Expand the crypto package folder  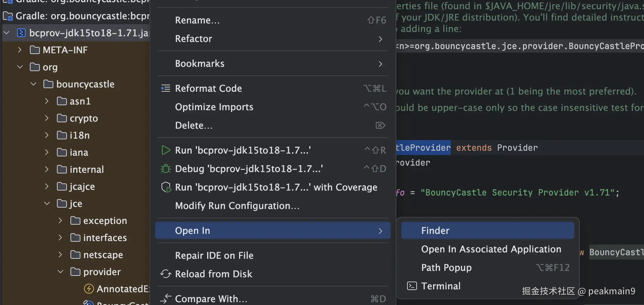click(x=47, y=118)
